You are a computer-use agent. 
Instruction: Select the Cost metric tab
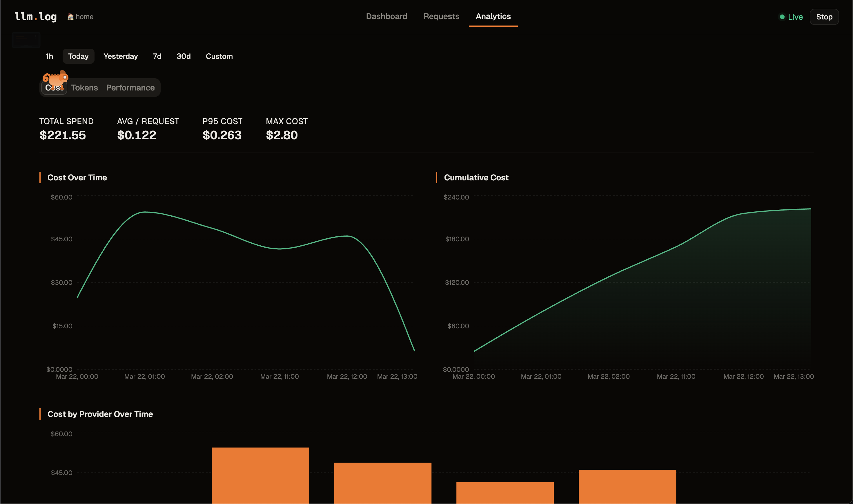(x=54, y=87)
